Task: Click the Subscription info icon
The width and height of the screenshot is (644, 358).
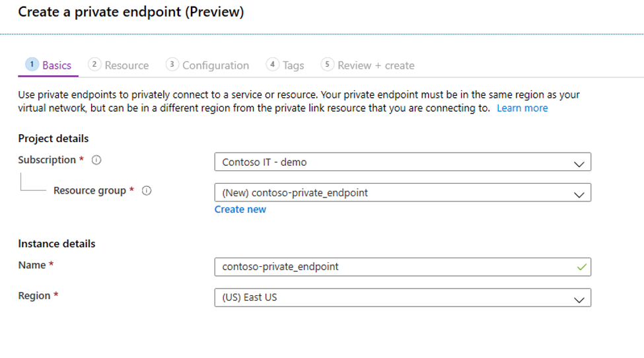Action: click(96, 160)
